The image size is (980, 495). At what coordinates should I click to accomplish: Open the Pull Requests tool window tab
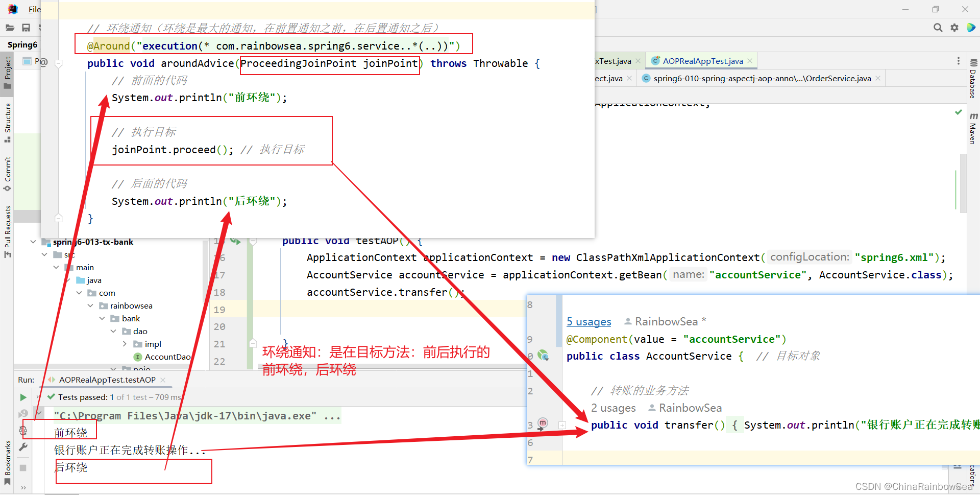click(x=7, y=231)
